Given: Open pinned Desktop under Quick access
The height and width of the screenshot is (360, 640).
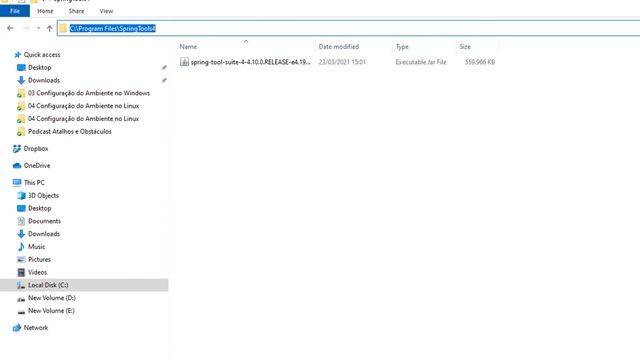Looking at the screenshot, I should point(40,67).
